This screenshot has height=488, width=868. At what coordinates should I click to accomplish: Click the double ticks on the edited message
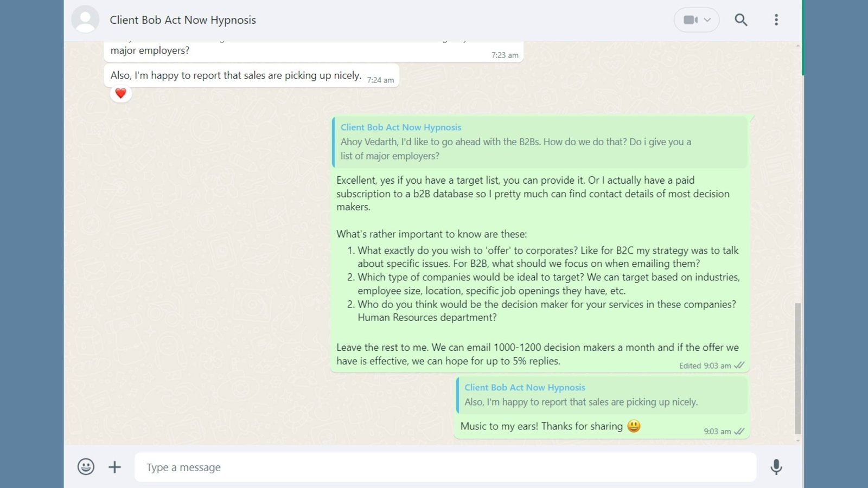coord(739,366)
